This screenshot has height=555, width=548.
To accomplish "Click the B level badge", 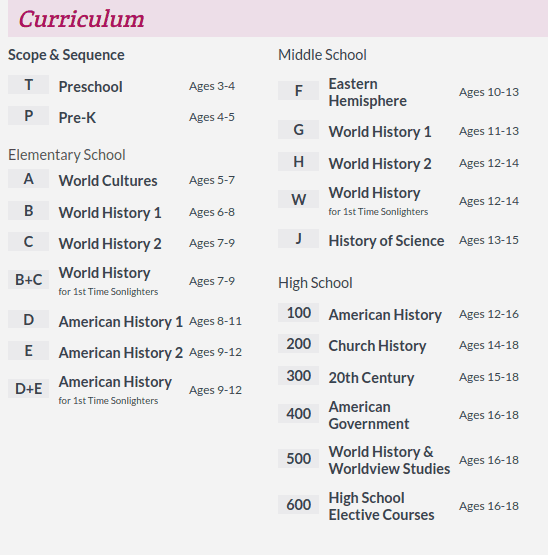I will coord(28,211).
